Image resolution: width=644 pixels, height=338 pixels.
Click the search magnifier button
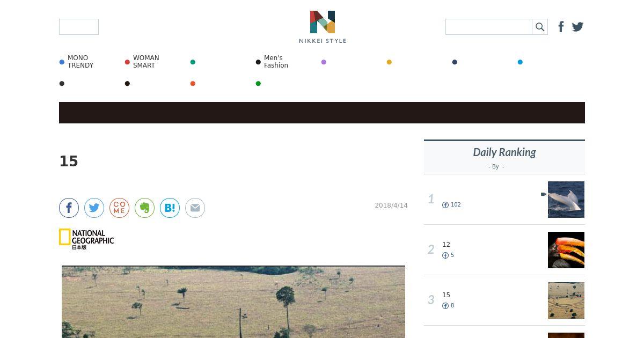click(x=540, y=27)
